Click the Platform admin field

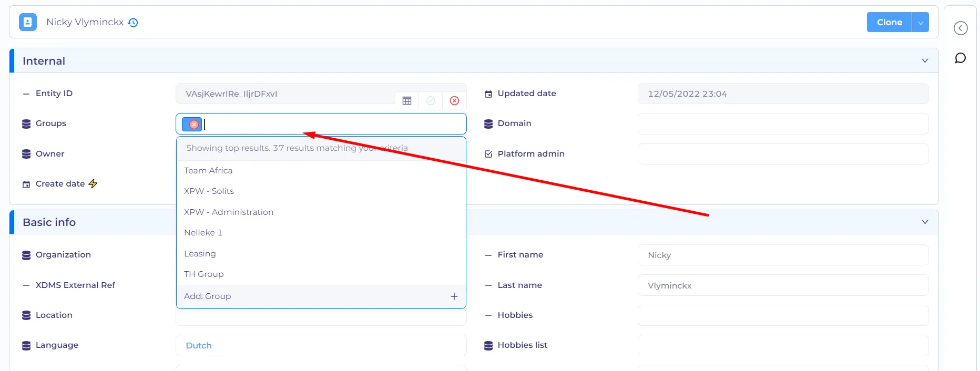click(783, 154)
